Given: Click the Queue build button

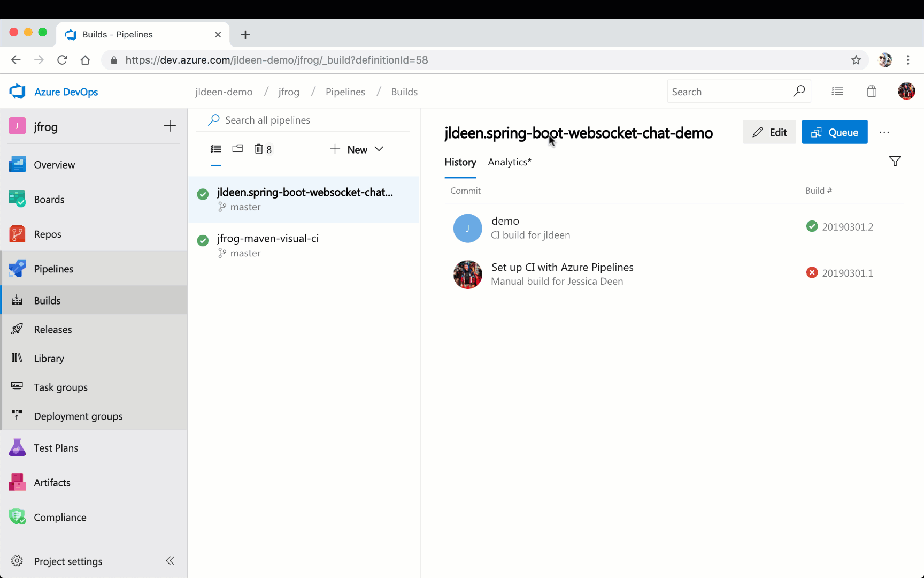Looking at the screenshot, I should pyautogui.click(x=835, y=132).
